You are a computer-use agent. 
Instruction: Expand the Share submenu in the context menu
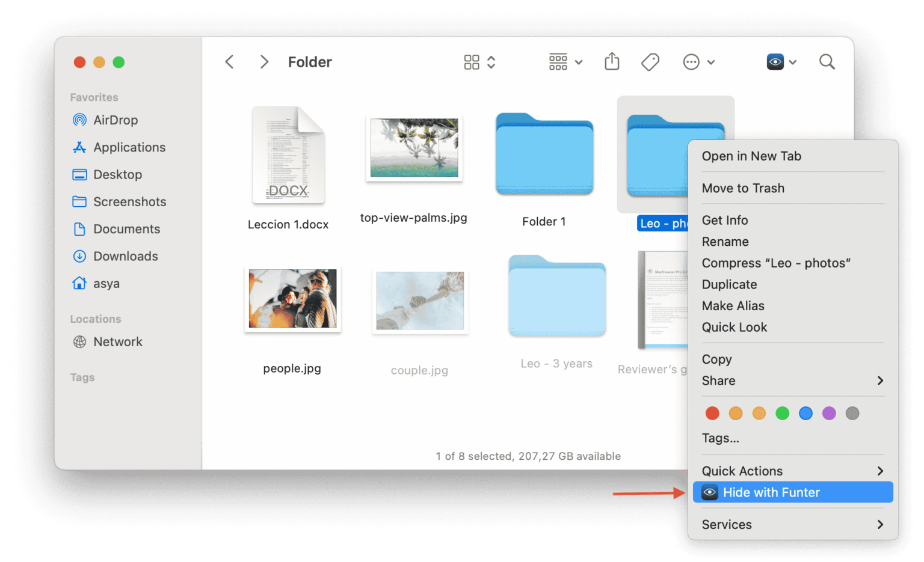click(718, 380)
